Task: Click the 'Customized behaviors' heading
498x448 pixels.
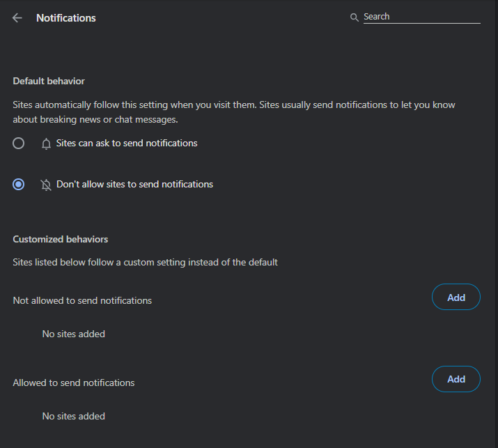Action: click(x=61, y=240)
